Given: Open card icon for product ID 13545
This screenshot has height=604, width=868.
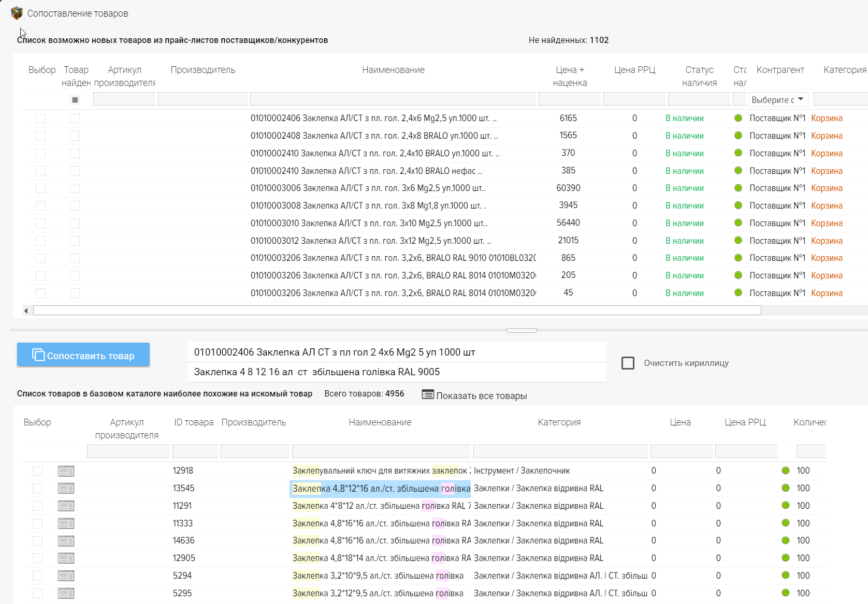Looking at the screenshot, I should (66, 488).
